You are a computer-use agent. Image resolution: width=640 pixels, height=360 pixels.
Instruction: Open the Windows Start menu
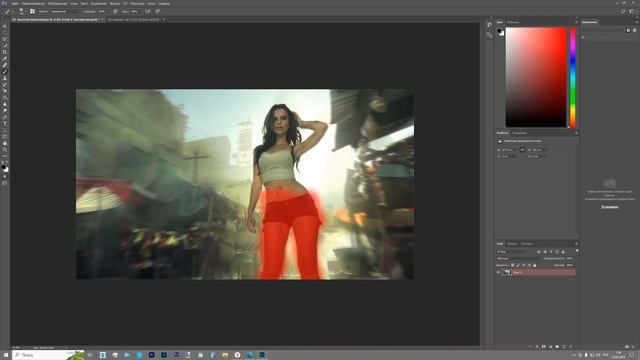click(x=6, y=355)
